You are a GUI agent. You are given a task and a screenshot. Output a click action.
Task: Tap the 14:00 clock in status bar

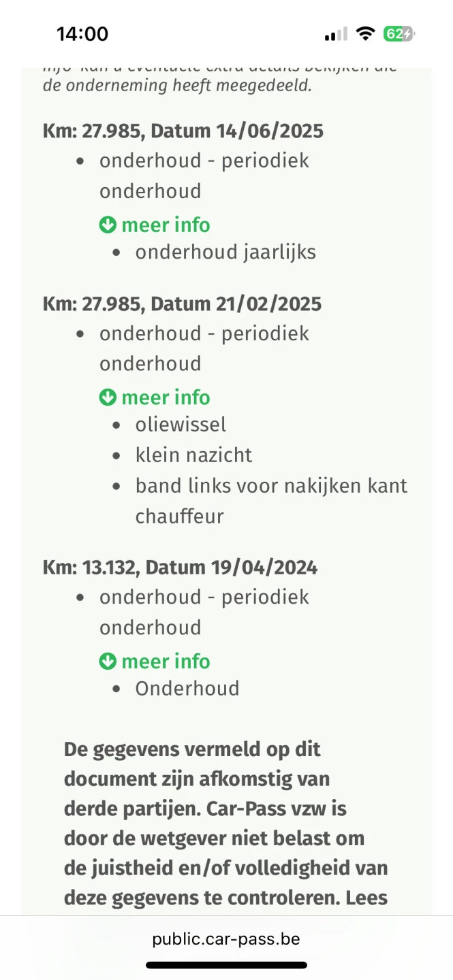pos(82,34)
